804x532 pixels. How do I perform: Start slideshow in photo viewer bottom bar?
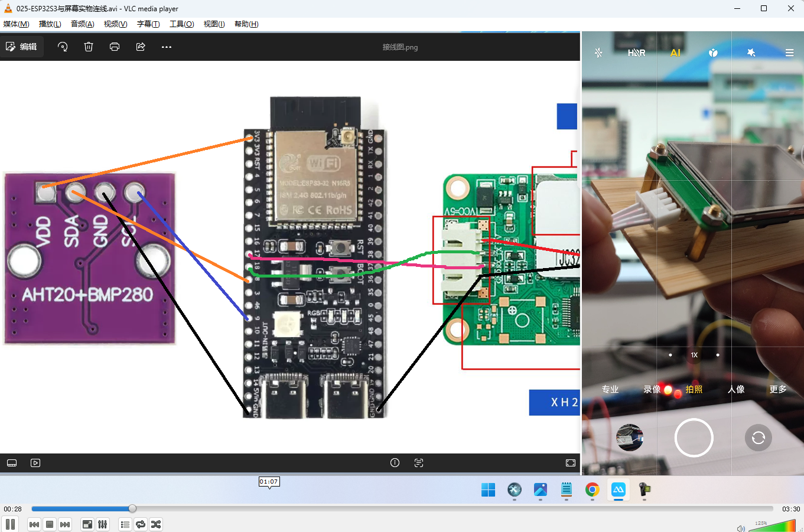pyautogui.click(x=35, y=463)
